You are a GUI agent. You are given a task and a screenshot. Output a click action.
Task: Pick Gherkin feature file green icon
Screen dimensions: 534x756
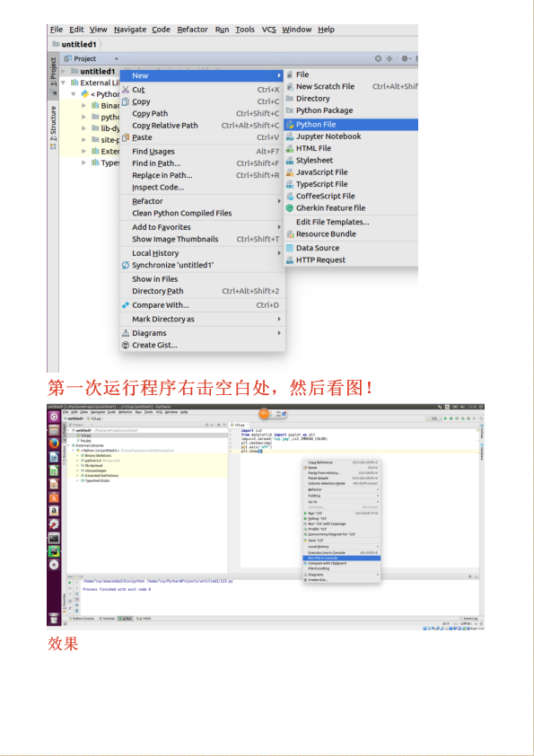click(290, 208)
